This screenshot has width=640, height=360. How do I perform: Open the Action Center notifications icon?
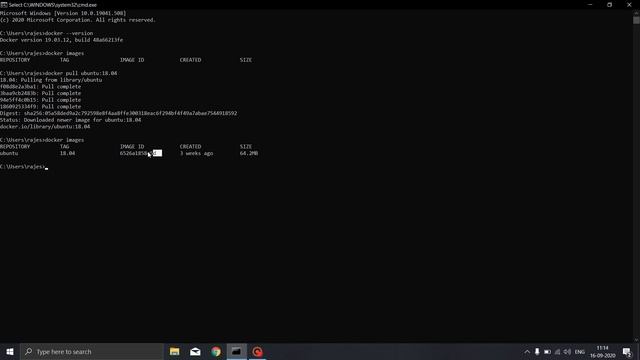(627, 351)
